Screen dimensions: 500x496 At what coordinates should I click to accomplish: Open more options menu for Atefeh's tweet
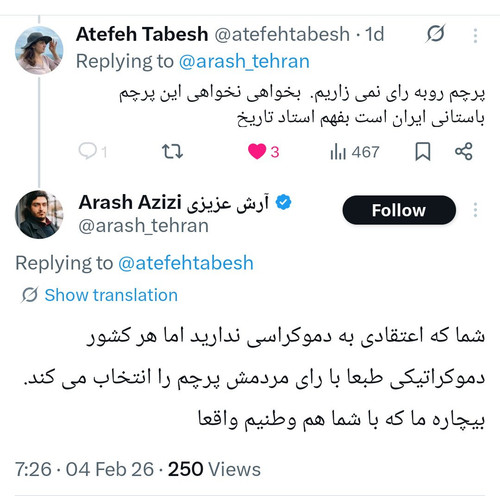point(475,35)
